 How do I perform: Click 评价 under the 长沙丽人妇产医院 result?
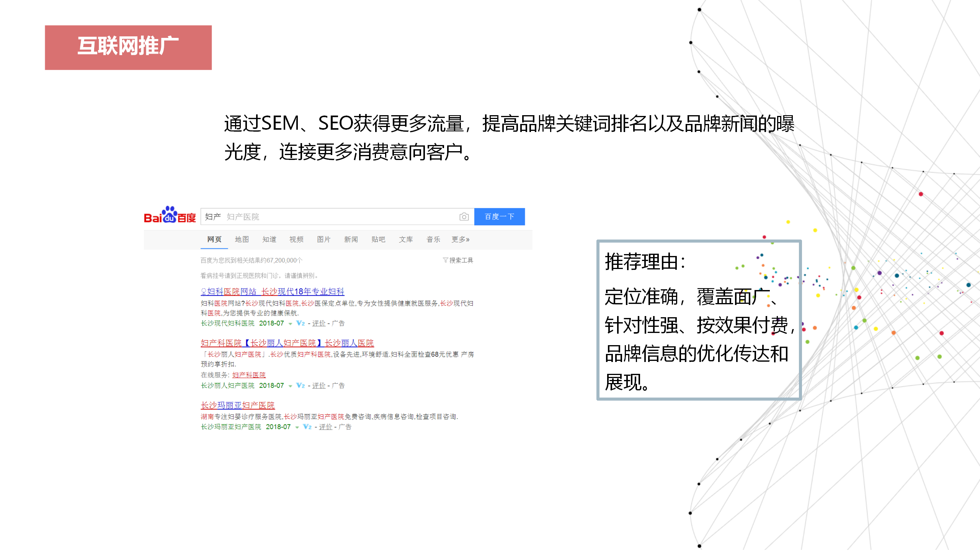coord(319,386)
